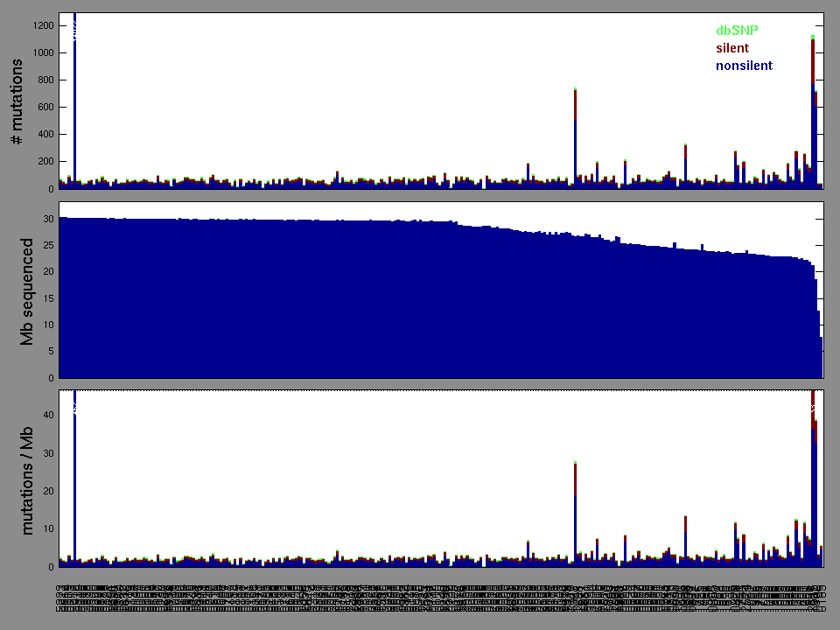Click the 600 tick on mutations axis
Viewport: 840px width, 630px height.
coord(45,107)
